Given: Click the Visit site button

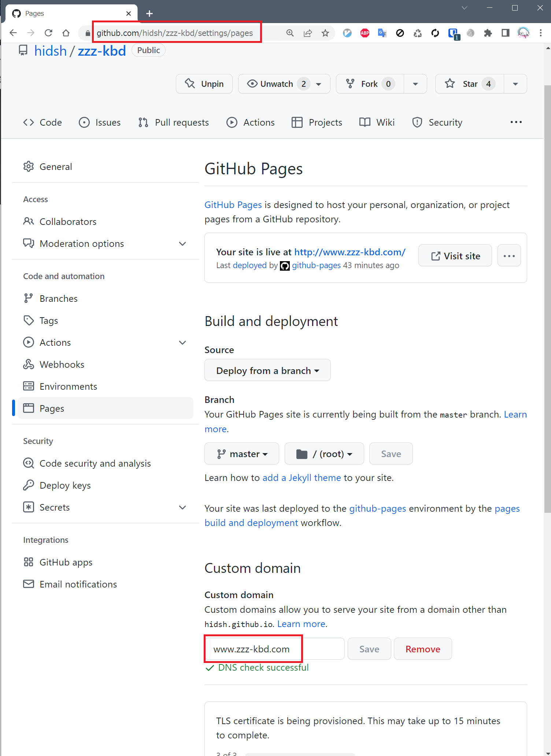Looking at the screenshot, I should (x=455, y=256).
